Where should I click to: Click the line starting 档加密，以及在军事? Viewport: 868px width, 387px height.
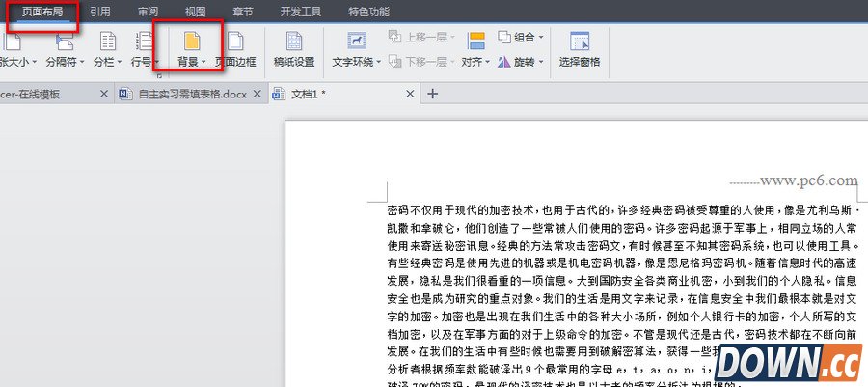click(x=622, y=333)
